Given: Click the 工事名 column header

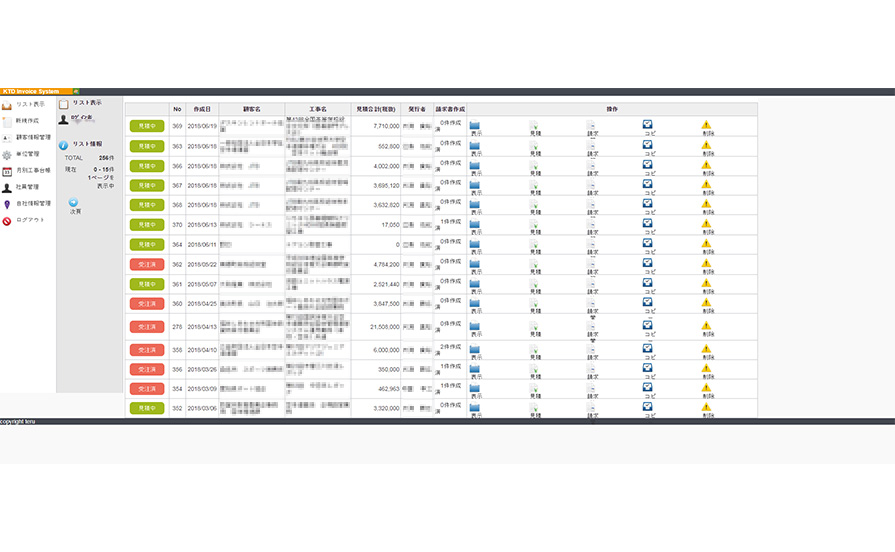Looking at the screenshot, I should pos(318,109).
